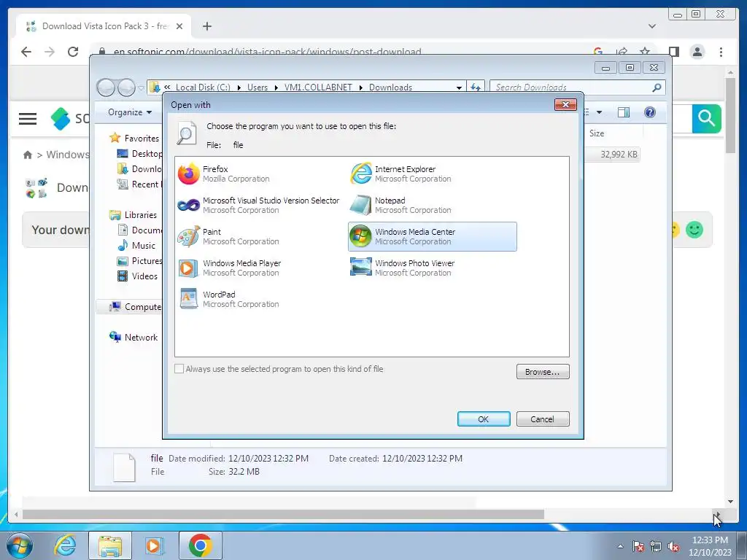Click the VM1.COLLABNET breadcrumb
Viewport: 747px width, 560px height.
(x=318, y=87)
